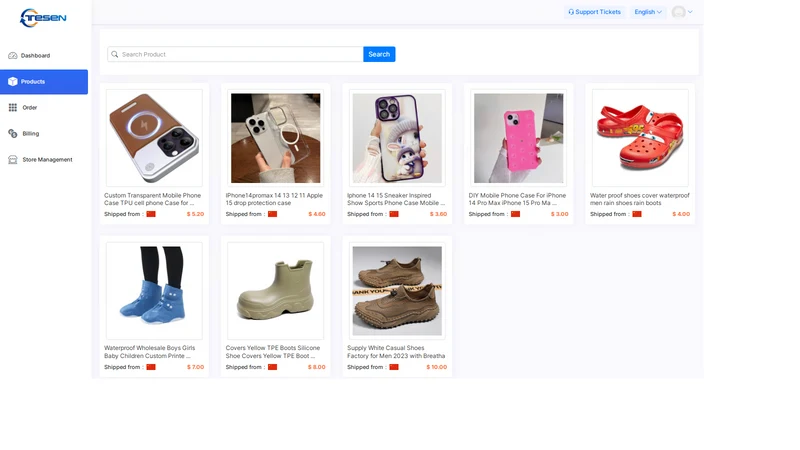800x450 pixels.
Task: Click the $ 3.00 price
Action: [559, 214]
